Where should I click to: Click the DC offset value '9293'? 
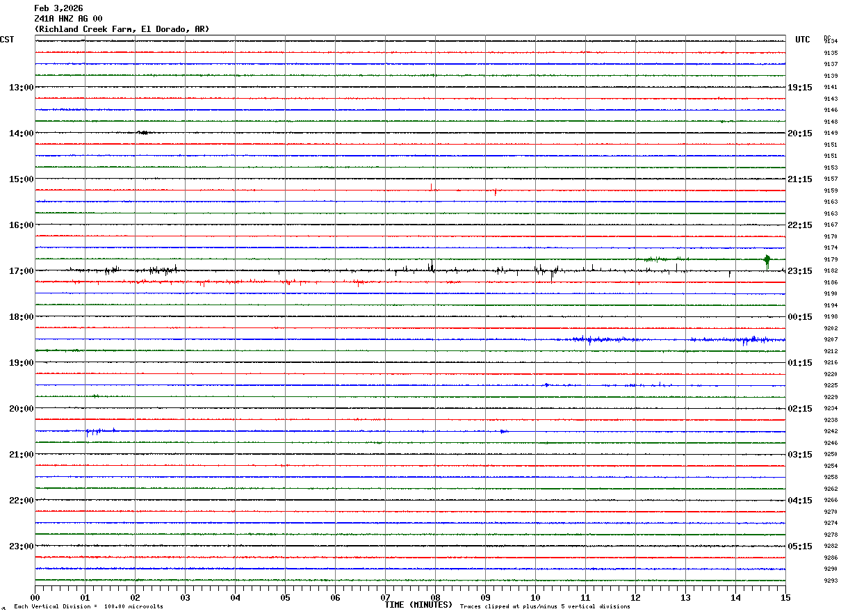coord(831,581)
